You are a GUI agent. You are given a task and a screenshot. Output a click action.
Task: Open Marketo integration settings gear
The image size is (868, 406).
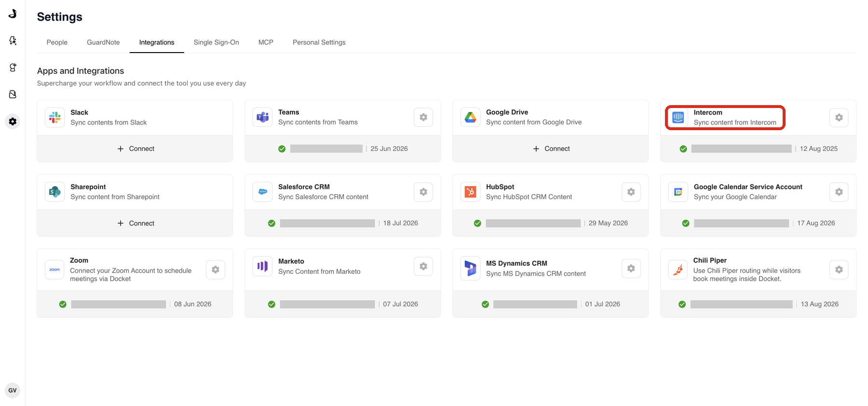click(423, 266)
